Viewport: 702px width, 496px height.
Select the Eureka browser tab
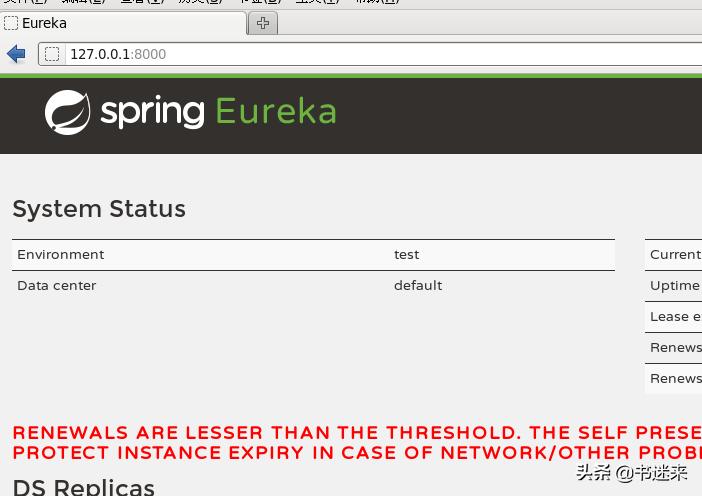tap(123, 23)
